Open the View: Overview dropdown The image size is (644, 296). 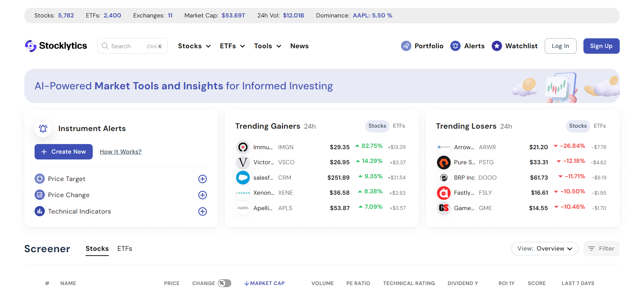tap(544, 249)
